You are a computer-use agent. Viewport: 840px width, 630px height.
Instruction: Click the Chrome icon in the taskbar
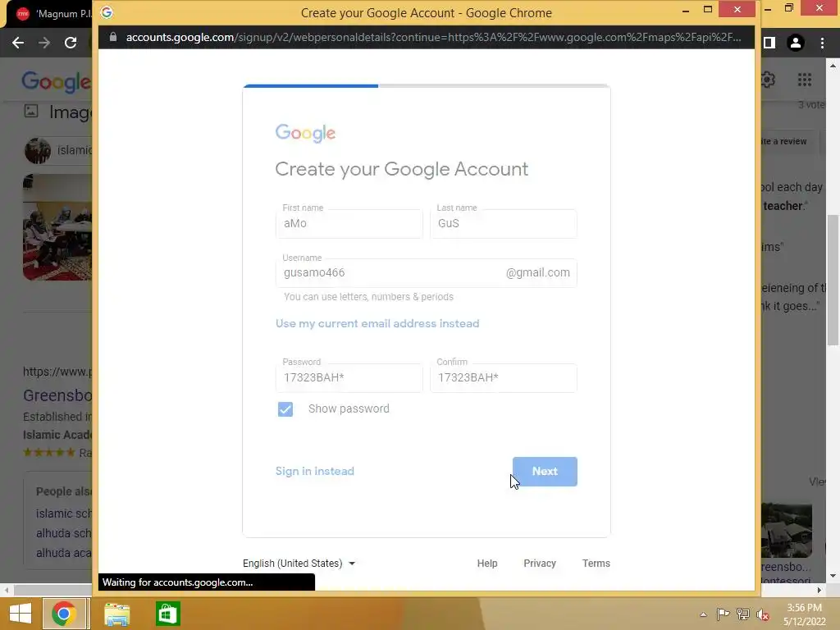[64, 614]
